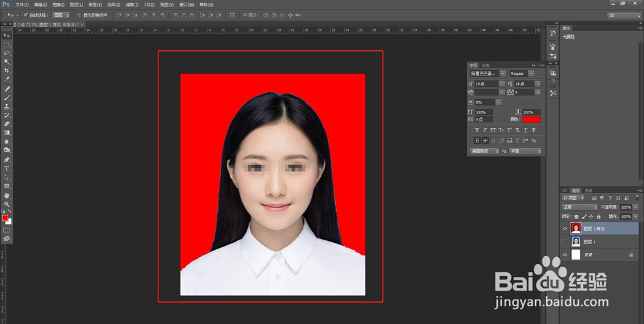Select the Path Selection tool

6,177
